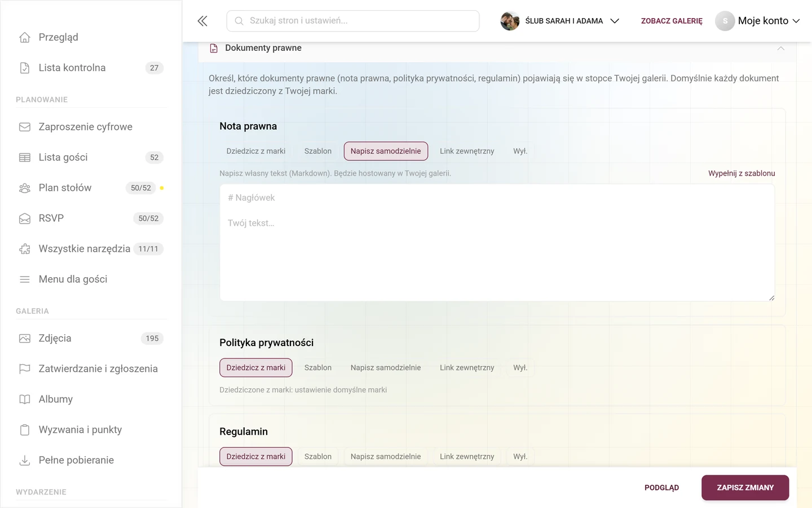Click the magnifier icon in search box

click(x=239, y=21)
